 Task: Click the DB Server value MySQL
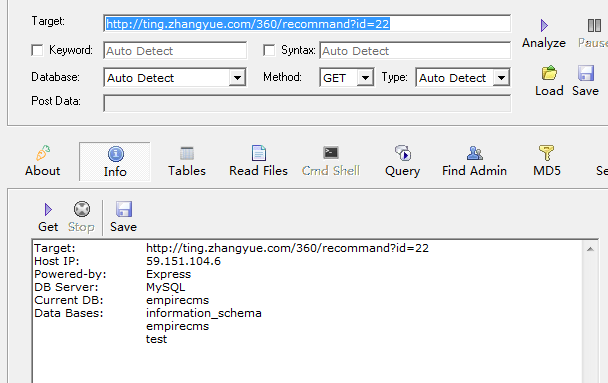166,287
